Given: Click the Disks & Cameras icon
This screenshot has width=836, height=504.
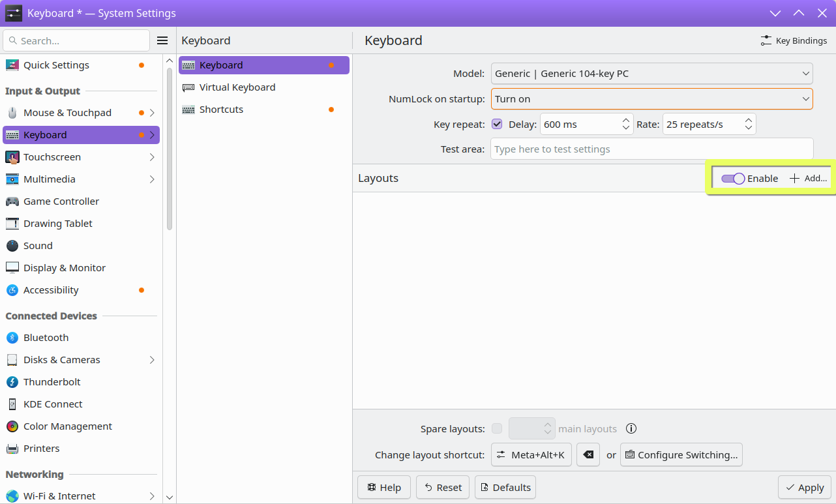Looking at the screenshot, I should [12, 360].
